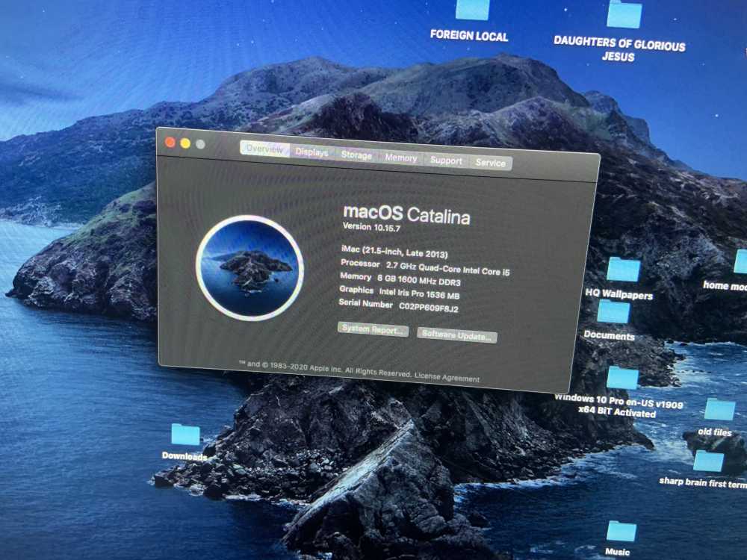
Task: Open the FOREIGN LOCAL folder icon
Action: [x=472, y=10]
